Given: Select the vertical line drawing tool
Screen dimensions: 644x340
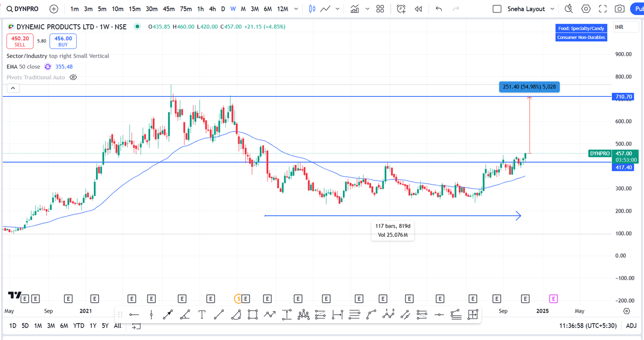Looking at the screenshot, I should pyautogui.click(x=151, y=314).
